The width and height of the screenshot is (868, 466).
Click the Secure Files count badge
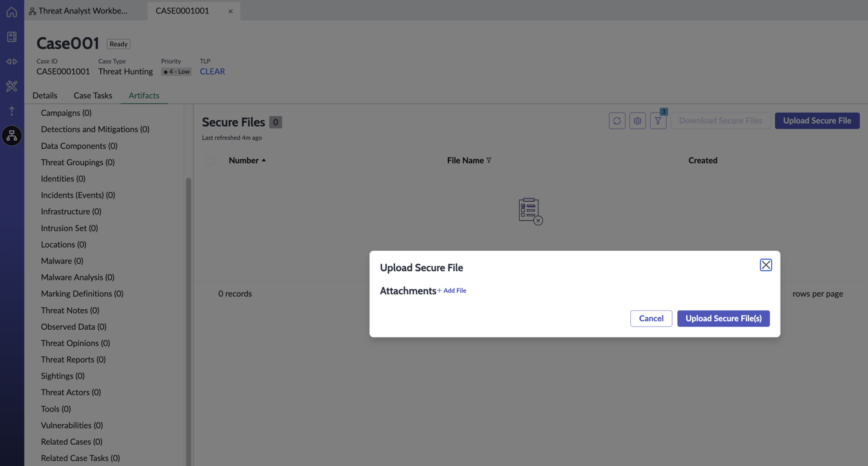pos(276,122)
